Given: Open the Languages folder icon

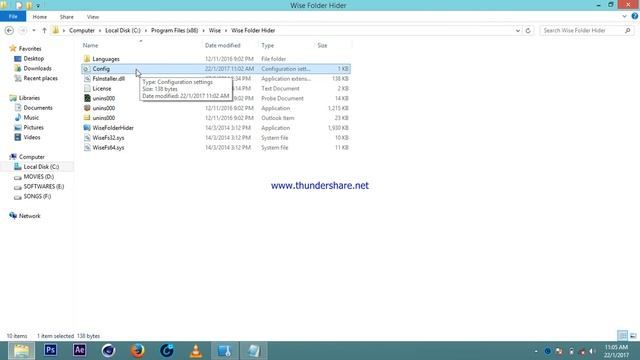Looking at the screenshot, I should (x=87, y=59).
